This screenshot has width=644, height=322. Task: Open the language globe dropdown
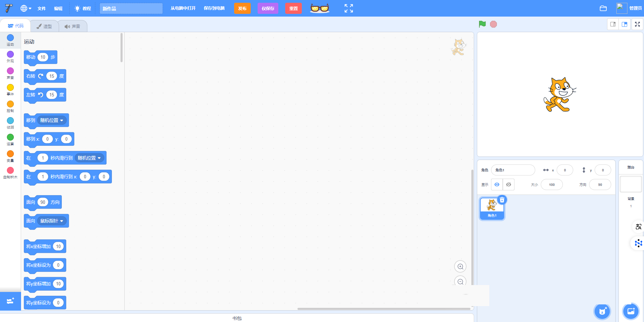coord(26,8)
